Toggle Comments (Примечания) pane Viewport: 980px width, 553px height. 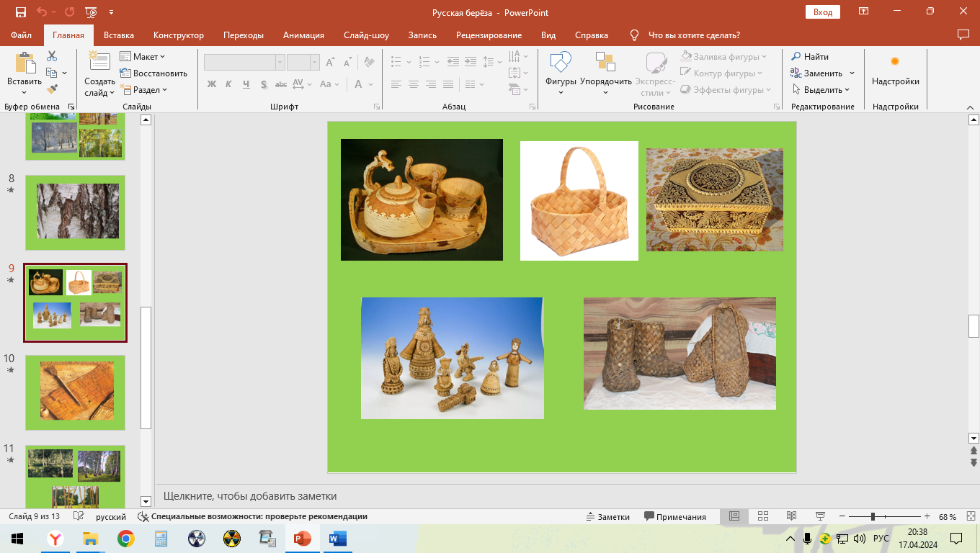pos(674,516)
